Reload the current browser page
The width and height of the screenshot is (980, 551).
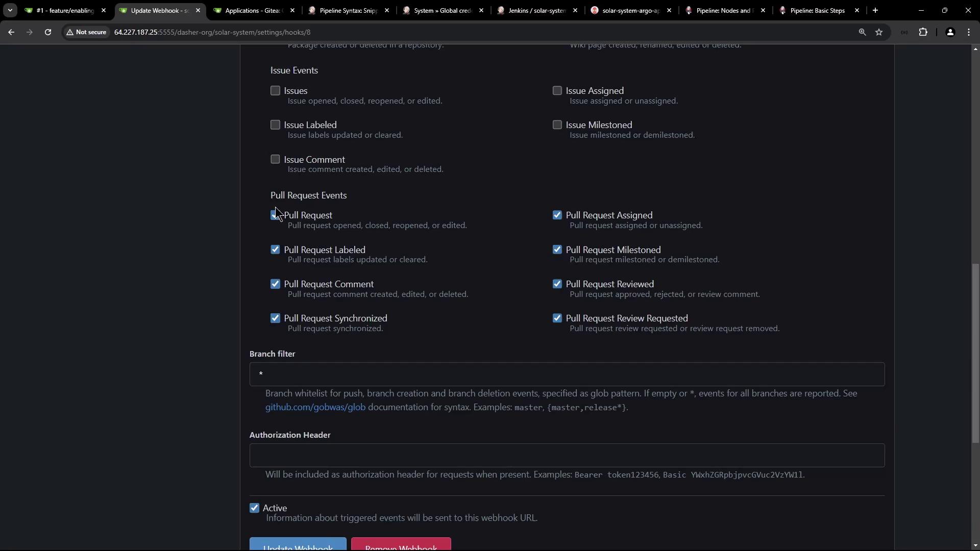click(48, 32)
